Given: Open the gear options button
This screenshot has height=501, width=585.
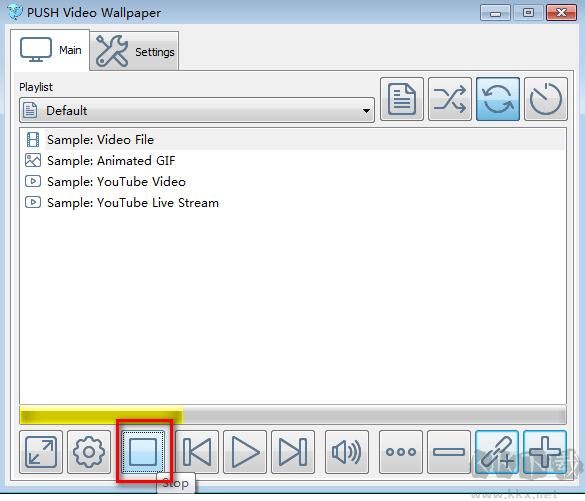Looking at the screenshot, I should coord(89,452).
